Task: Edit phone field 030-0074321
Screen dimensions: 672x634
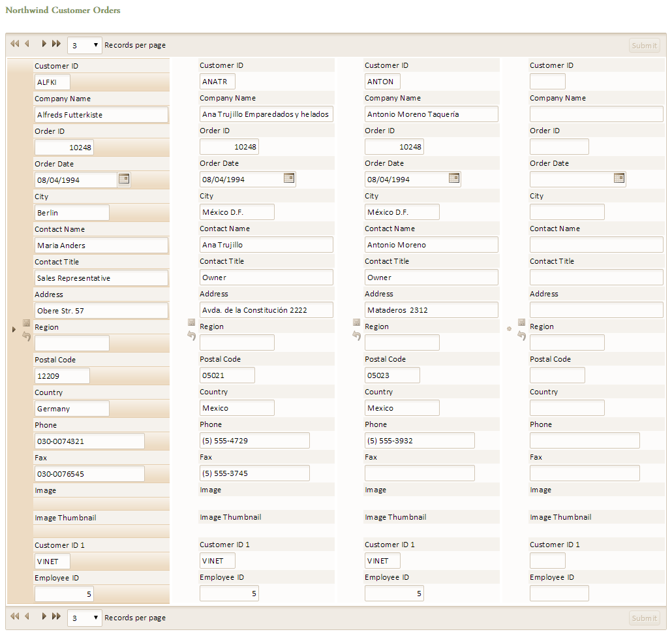Action: pyautogui.click(x=89, y=441)
